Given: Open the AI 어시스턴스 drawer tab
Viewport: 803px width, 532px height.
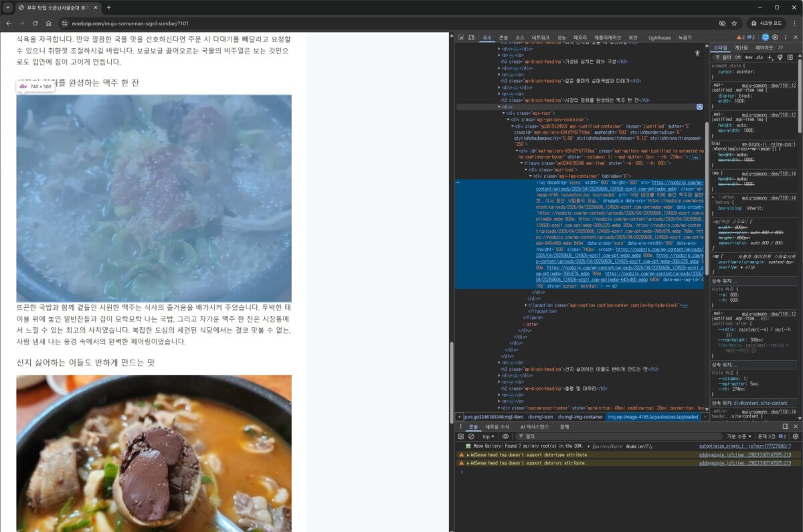Looking at the screenshot, I should (534, 426).
